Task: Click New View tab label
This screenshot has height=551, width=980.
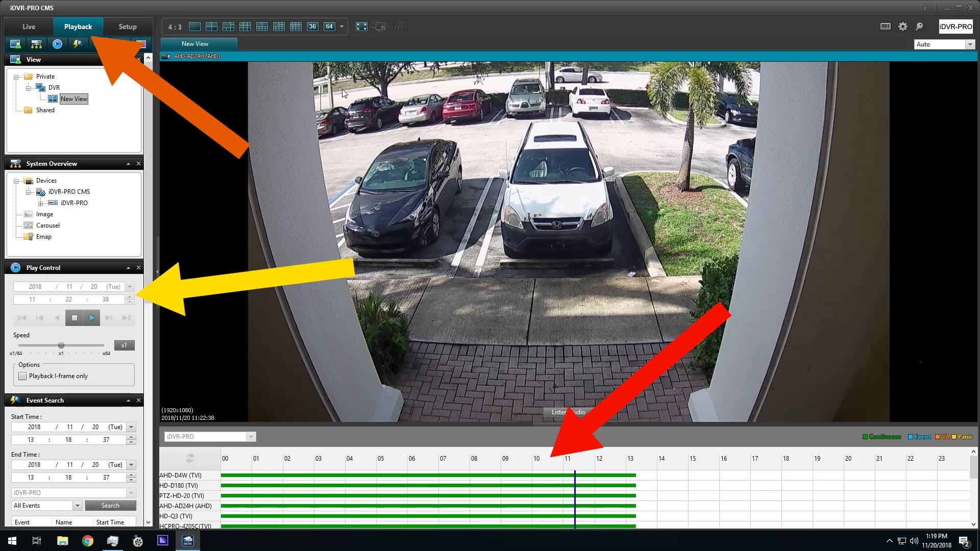Action: 196,43
